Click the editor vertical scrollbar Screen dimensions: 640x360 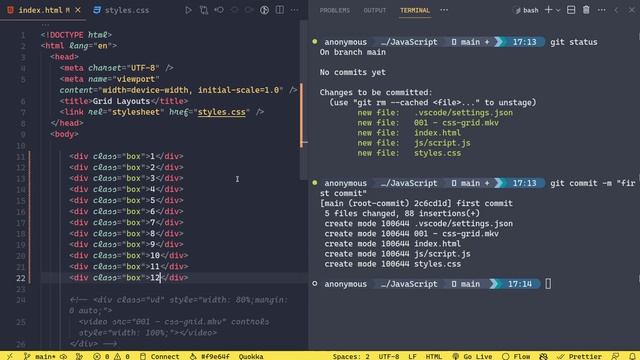(x=304, y=100)
